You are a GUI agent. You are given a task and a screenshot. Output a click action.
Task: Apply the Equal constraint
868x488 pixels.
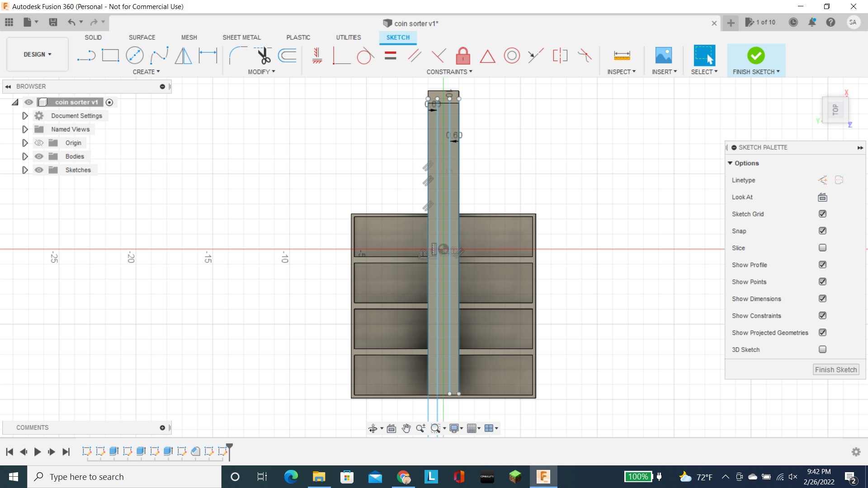click(x=390, y=56)
